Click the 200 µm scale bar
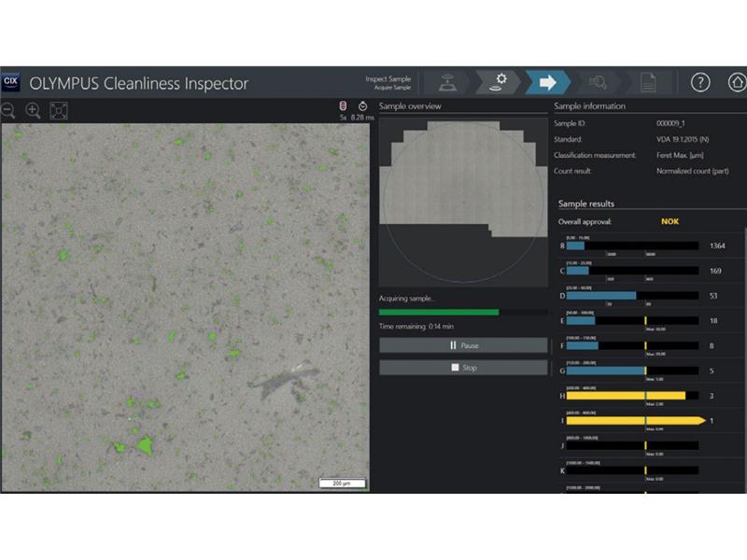Screen dimensions: 747x560 pyautogui.click(x=342, y=483)
